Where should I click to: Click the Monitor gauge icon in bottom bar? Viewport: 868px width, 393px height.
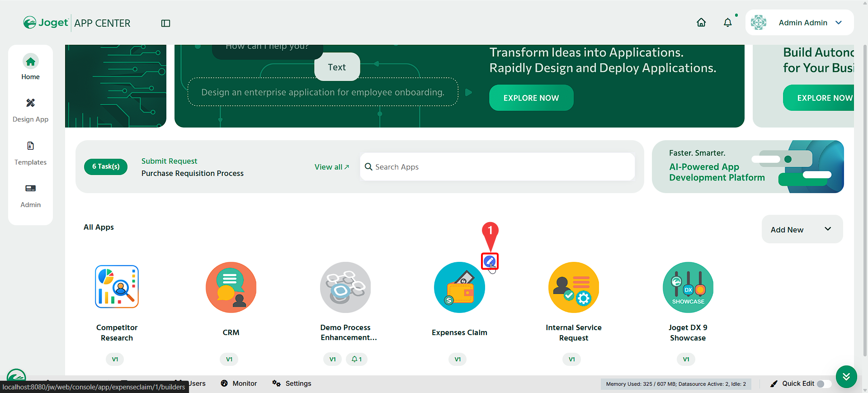click(x=224, y=384)
